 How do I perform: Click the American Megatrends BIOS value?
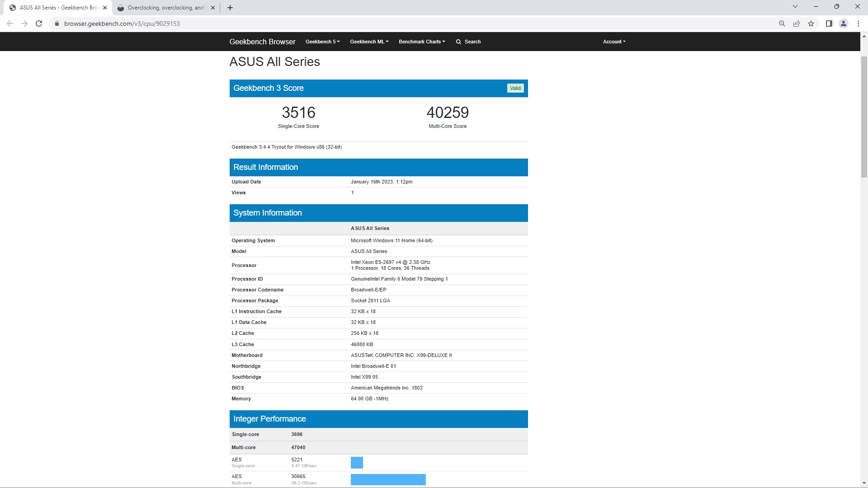[387, 388]
